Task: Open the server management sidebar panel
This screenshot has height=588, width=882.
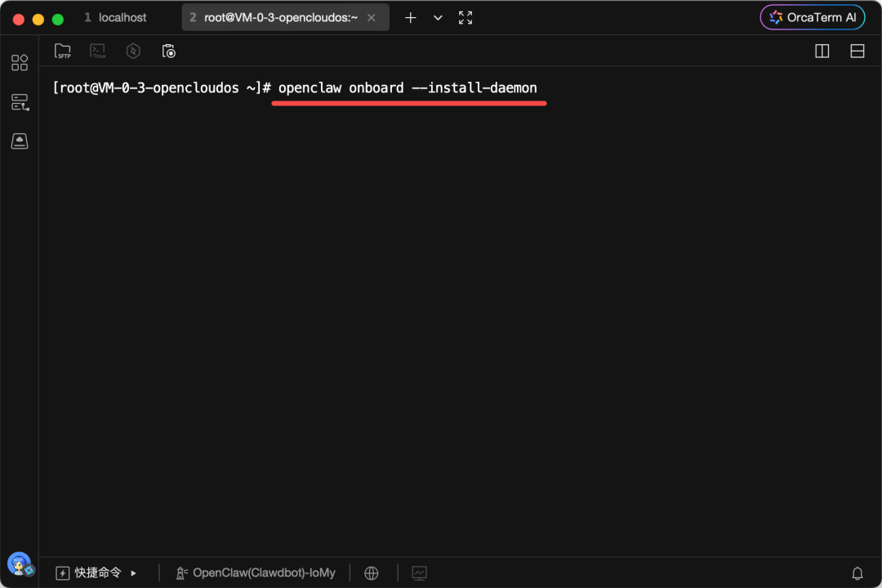Action: [19, 101]
